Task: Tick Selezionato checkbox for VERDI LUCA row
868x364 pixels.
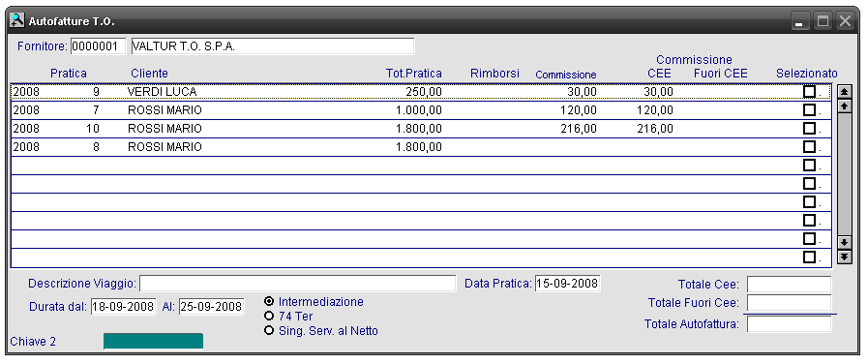Action: (x=809, y=91)
